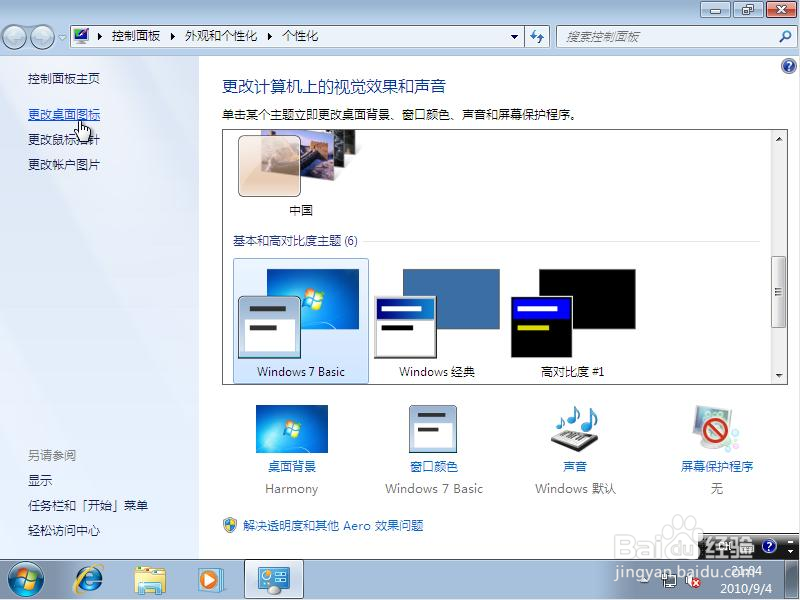Open the address bar history dropdown

pos(514,37)
